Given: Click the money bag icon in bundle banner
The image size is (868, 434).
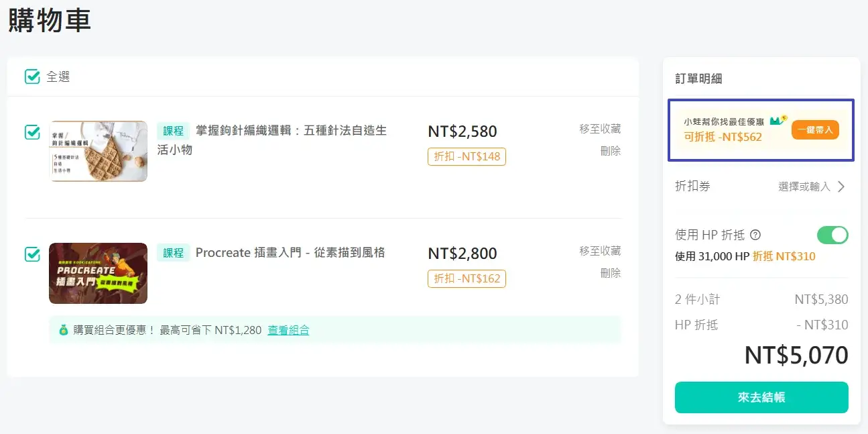Looking at the screenshot, I should point(64,330).
